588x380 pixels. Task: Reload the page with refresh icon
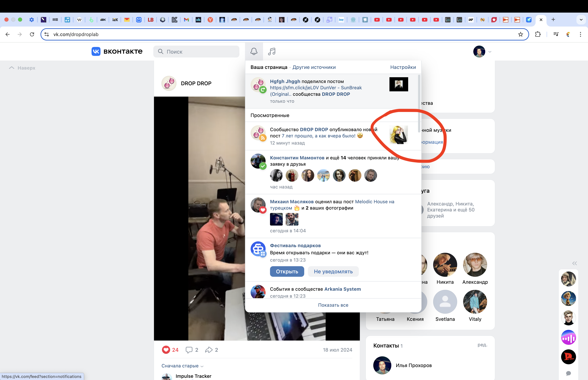click(x=32, y=34)
